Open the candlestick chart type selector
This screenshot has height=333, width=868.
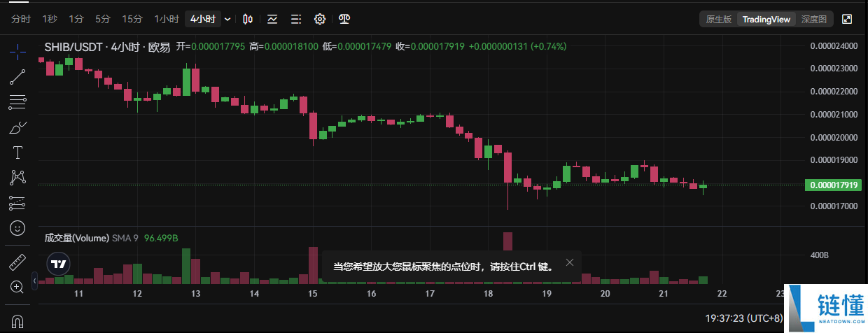(248, 19)
